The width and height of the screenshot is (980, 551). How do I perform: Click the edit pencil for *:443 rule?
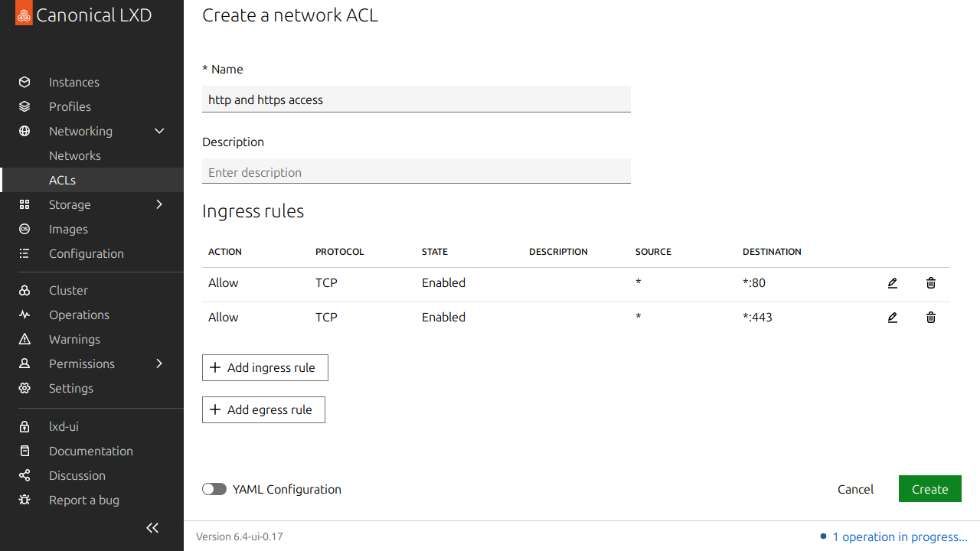click(892, 318)
